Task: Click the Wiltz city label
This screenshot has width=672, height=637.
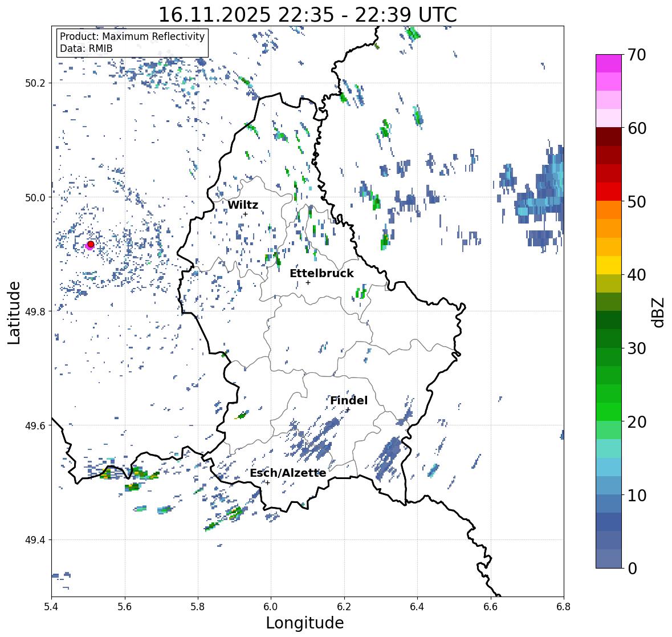Action: pyautogui.click(x=243, y=205)
